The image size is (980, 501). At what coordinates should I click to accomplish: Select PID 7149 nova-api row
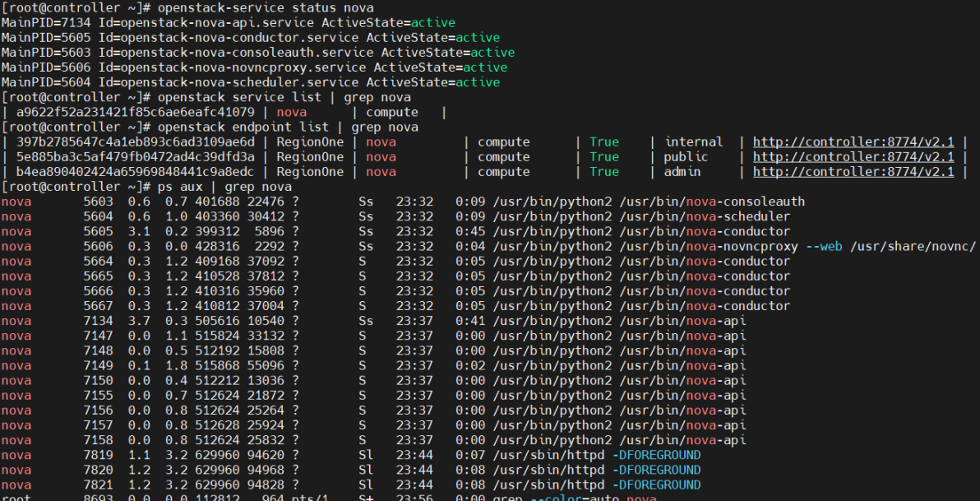(374, 366)
